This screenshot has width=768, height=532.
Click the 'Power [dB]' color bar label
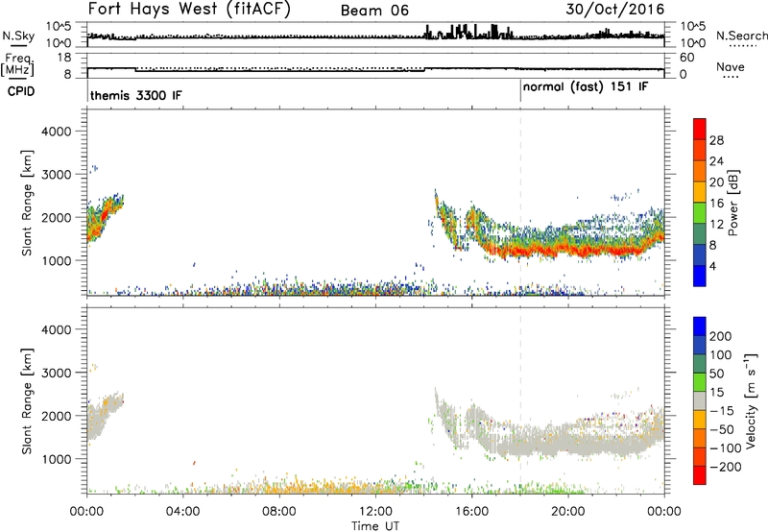coord(733,203)
